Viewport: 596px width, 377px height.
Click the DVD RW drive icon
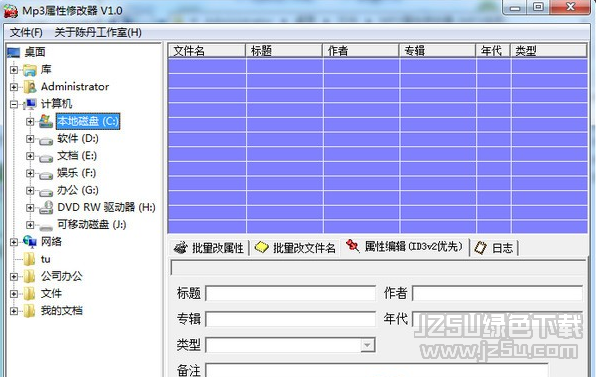tap(46, 208)
